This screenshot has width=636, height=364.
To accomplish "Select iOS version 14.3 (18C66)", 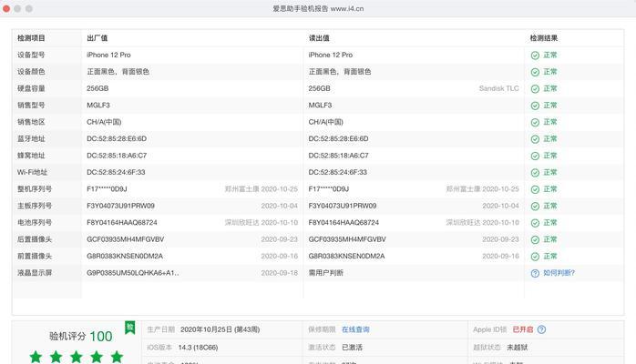I will 198,348.
